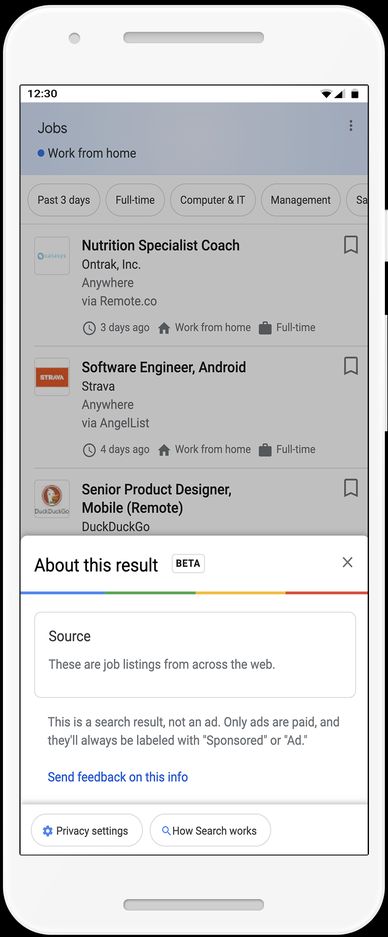Image resolution: width=388 pixels, height=937 pixels.
Task: Open the Nutrition Specialist Coach job title
Action: click(161, 246)
